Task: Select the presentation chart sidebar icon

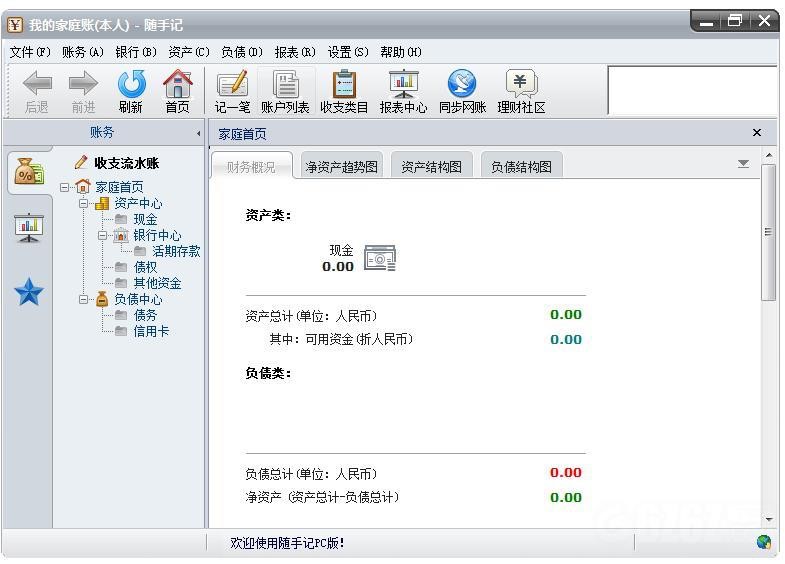Action: tap(29, 227)
